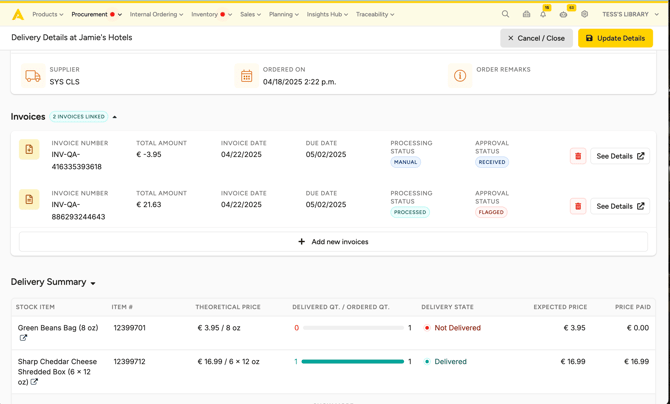
Task: Click the Update Details button
Action: pyautogui.click(x=615, y=38)
